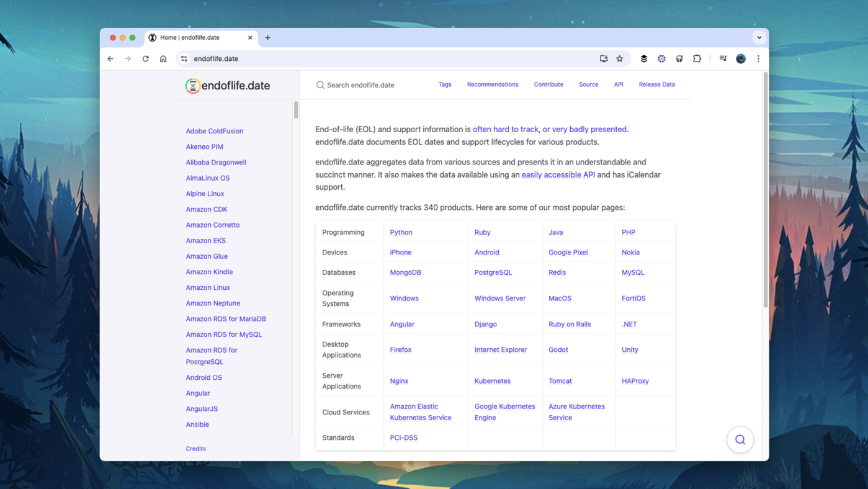Open the Chrome profile avatar
The image size is (868, 489).
[740, 58]
